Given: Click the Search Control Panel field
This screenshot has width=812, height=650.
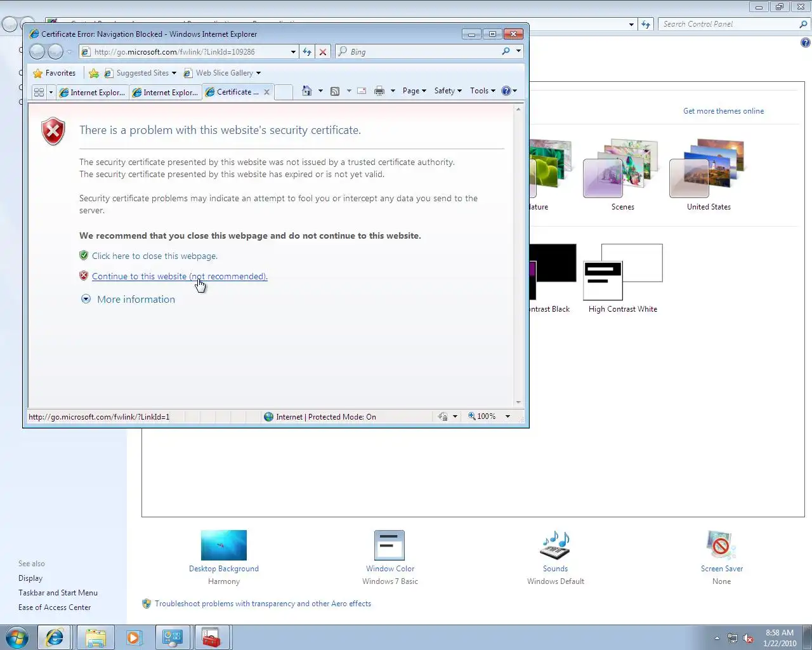Looking at the screenshot, I should 728,24.
